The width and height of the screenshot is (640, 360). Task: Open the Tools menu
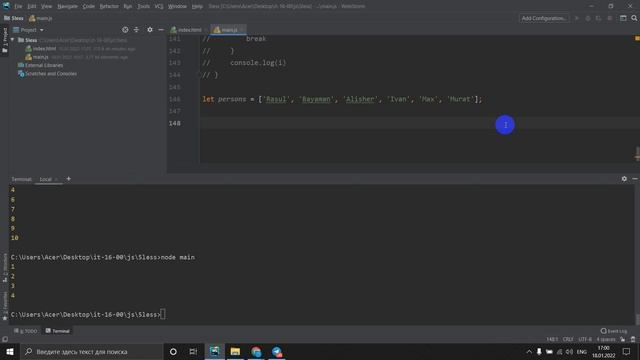(143, 6)
